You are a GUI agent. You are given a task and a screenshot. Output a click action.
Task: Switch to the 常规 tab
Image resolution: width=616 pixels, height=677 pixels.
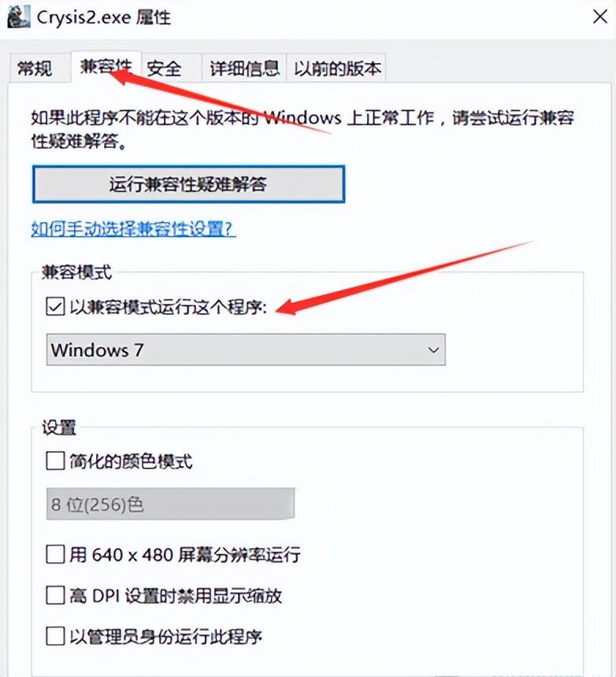pyautogui.click(x=35, y=68)
